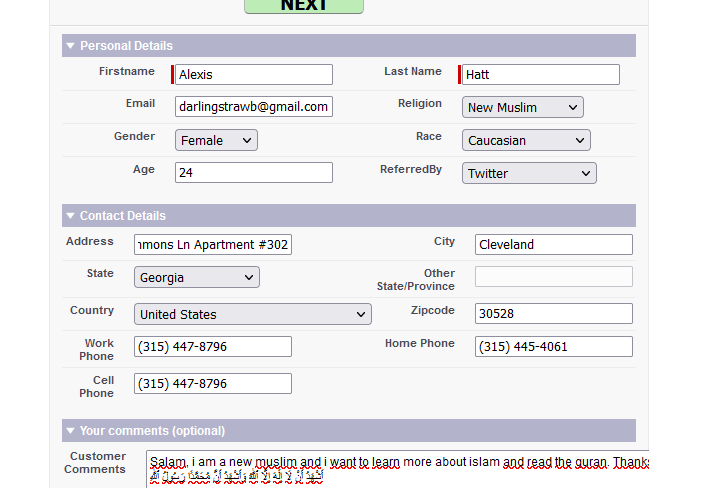Focus the Email input field
The width and height of the screenshot is (722, 488).
(x=254, y=107)
